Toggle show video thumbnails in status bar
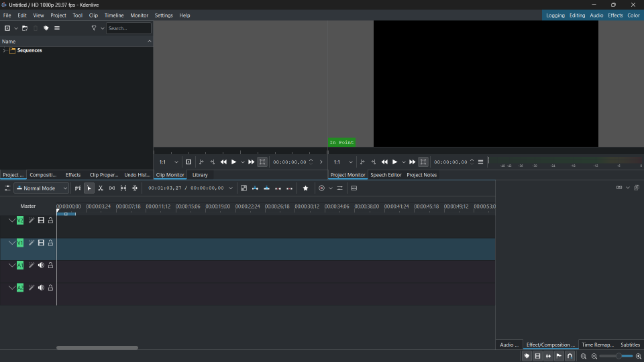Screen dimensions: 644x362 (537, 356)
